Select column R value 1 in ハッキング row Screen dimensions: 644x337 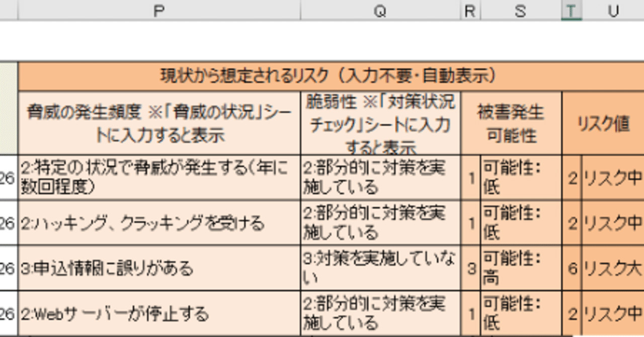click(x=470, y=223)
